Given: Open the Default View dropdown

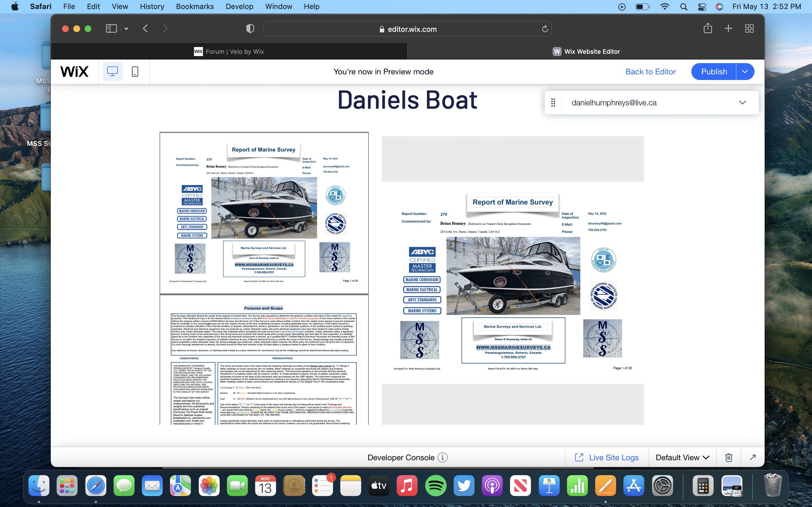Looking at the screenshot, I should coord(682,457).
